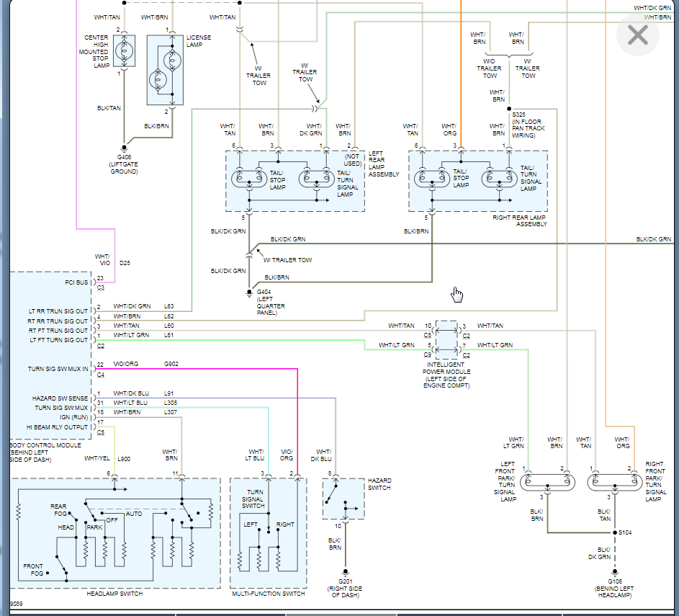Close the wiring diagram viewer
The width and height of the screenshot is (679, 616).
coord(637,35)
